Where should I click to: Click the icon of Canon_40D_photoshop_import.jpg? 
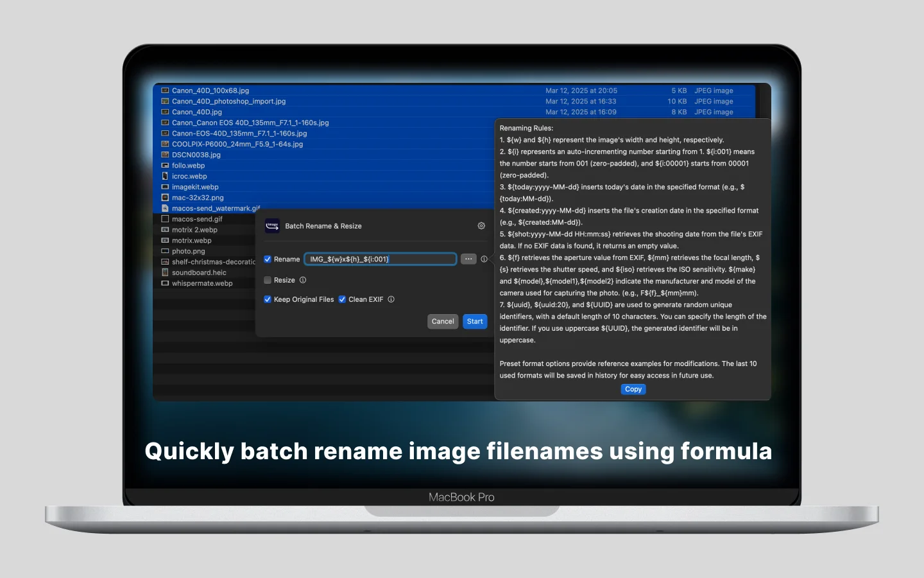165,101
